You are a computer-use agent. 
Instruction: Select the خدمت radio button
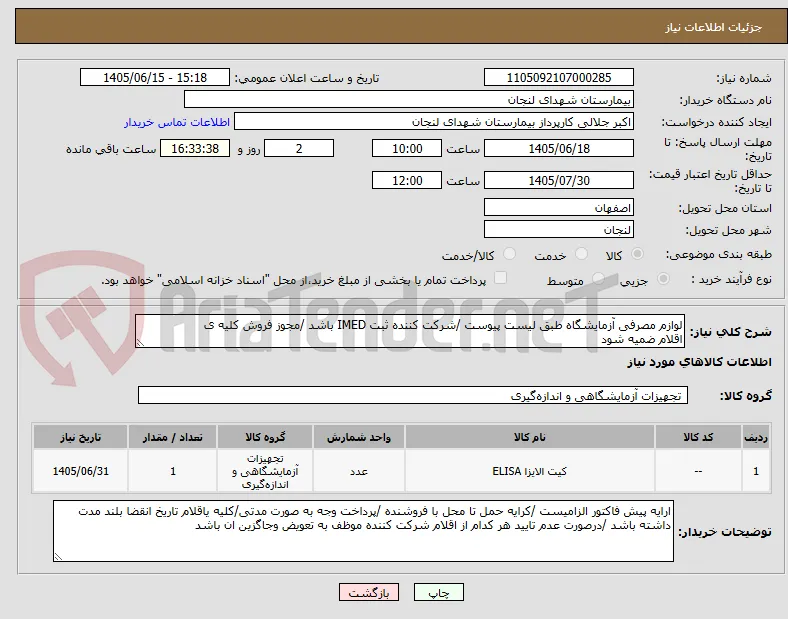(x=581, y=254)
